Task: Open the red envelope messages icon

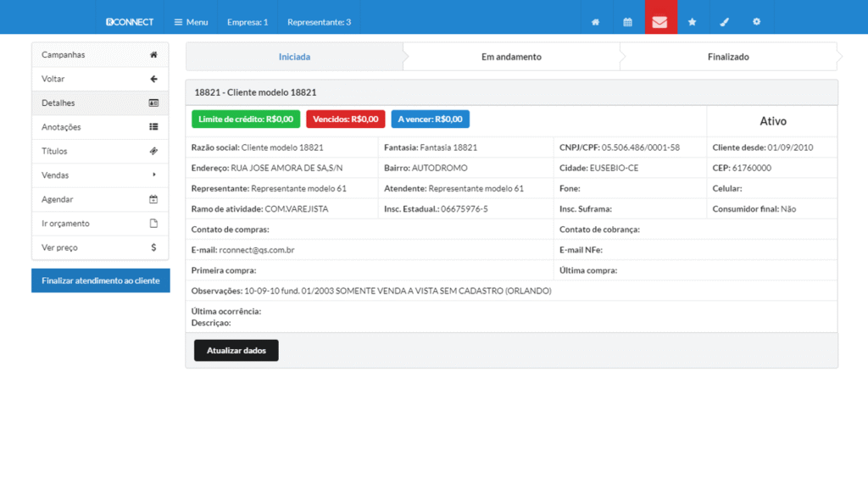Action: (659, 22)
